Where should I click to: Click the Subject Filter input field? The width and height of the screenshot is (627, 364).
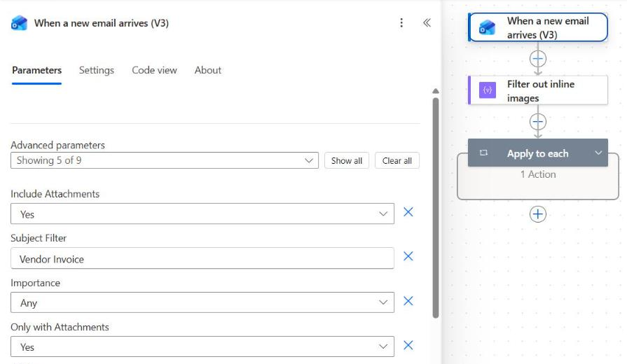[202, 258]
